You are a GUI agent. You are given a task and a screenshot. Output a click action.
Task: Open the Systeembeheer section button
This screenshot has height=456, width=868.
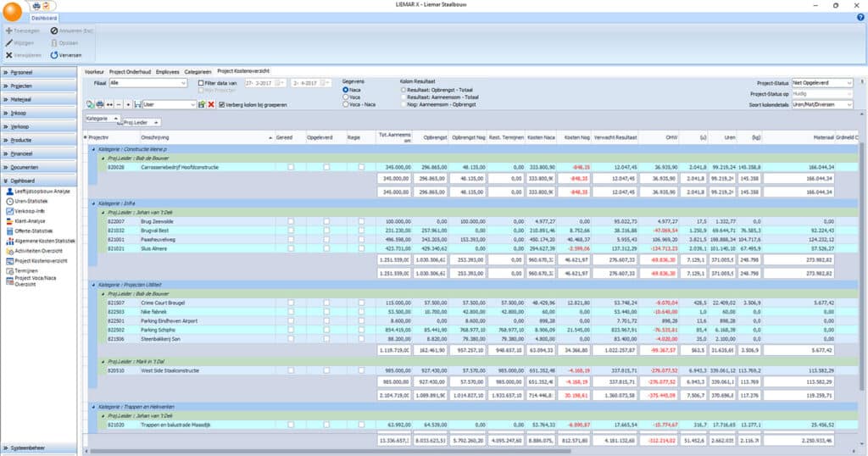pyautogui.click(x=39, y=448)
